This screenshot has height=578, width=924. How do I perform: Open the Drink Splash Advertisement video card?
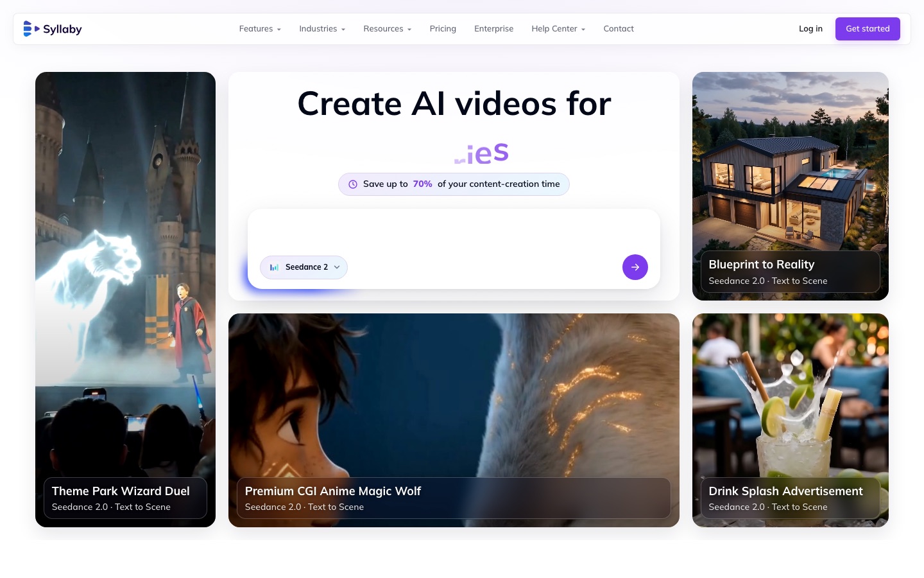(x=791, y=420)
